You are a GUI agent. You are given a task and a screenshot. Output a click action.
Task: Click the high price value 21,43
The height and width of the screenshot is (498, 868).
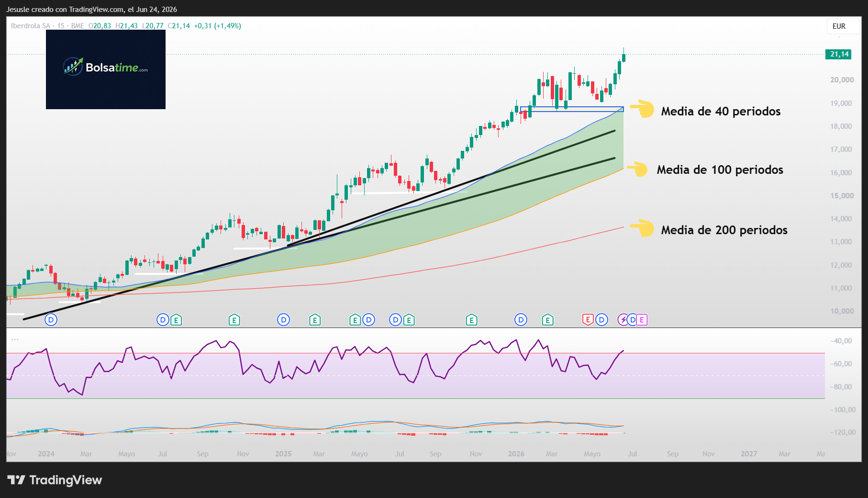coord(129,26)
